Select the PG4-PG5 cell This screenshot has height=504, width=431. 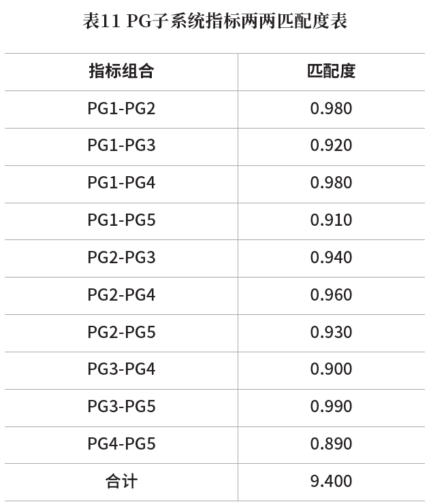[x=121, y=444]
